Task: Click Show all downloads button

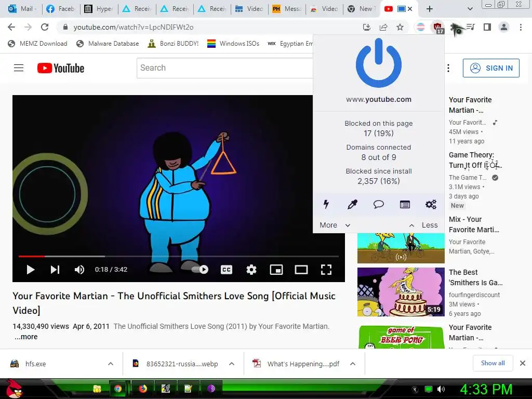Action: [493, 363]
